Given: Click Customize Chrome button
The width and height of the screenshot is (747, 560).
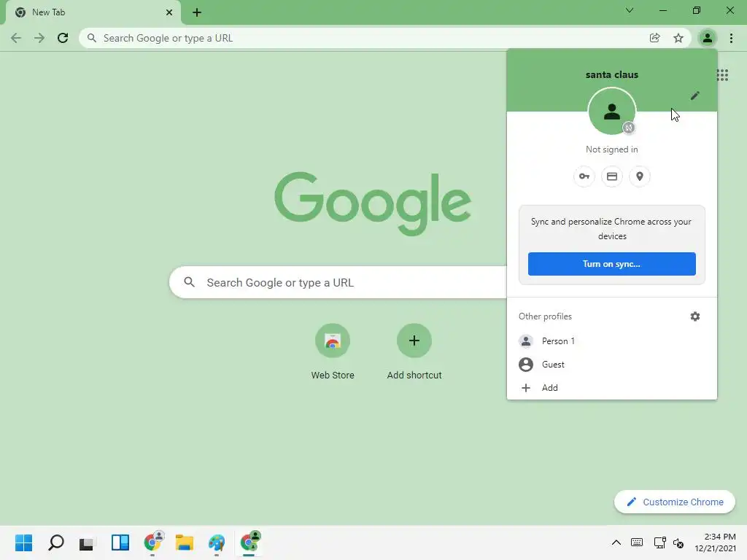Looking at the screenshot, I should click(x=675, y=502).
